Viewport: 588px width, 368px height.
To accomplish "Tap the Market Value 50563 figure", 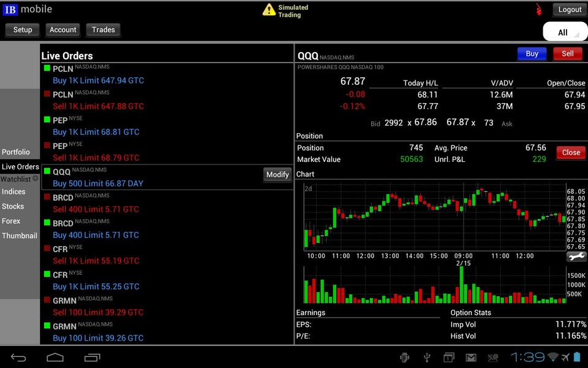I will pyautogui.click(x=412, y=159).
